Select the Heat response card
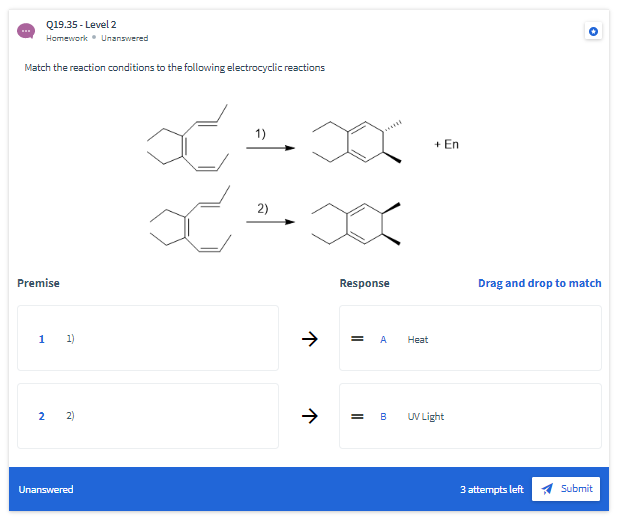Image resolution: width=620 pixels, height=526 pixels. pyautogui.click(x=470, y=338)
